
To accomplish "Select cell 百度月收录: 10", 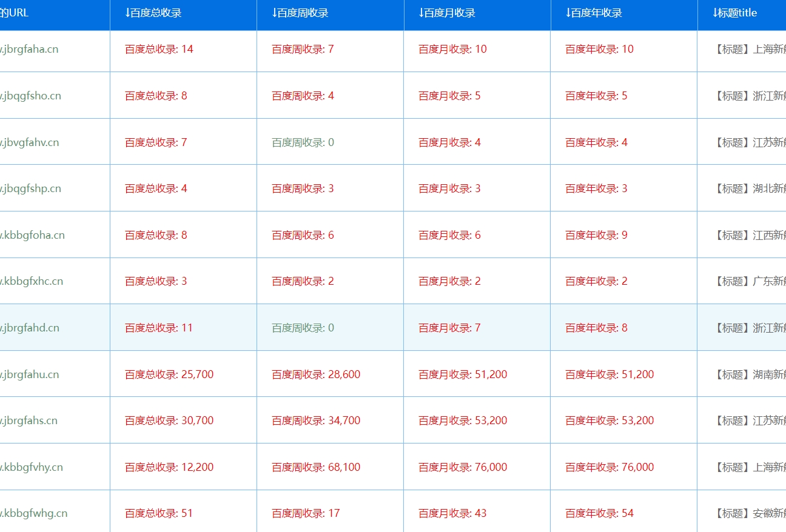I will click(x=452, y=49).
